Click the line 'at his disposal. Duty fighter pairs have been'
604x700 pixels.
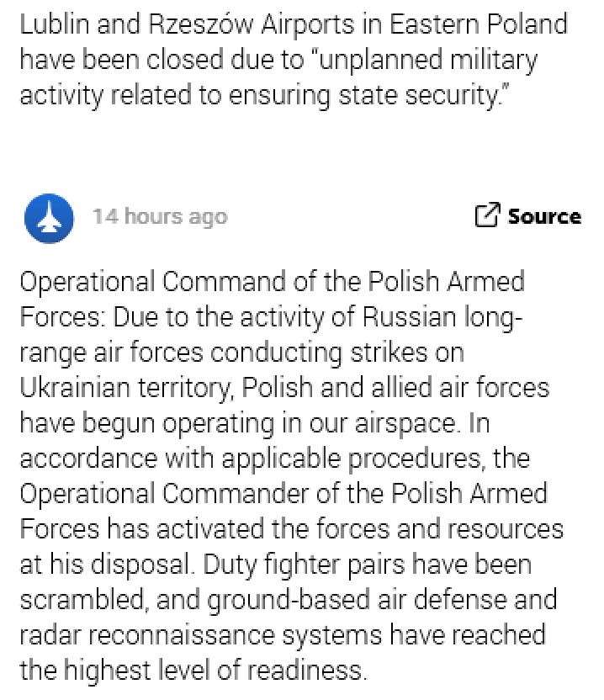[x=276, y=565]
